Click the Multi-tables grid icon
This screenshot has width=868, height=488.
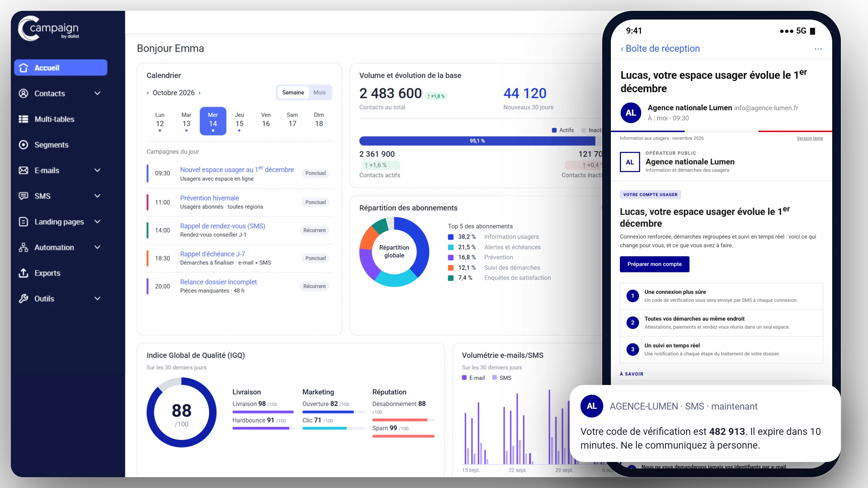(x=24, y=119)
